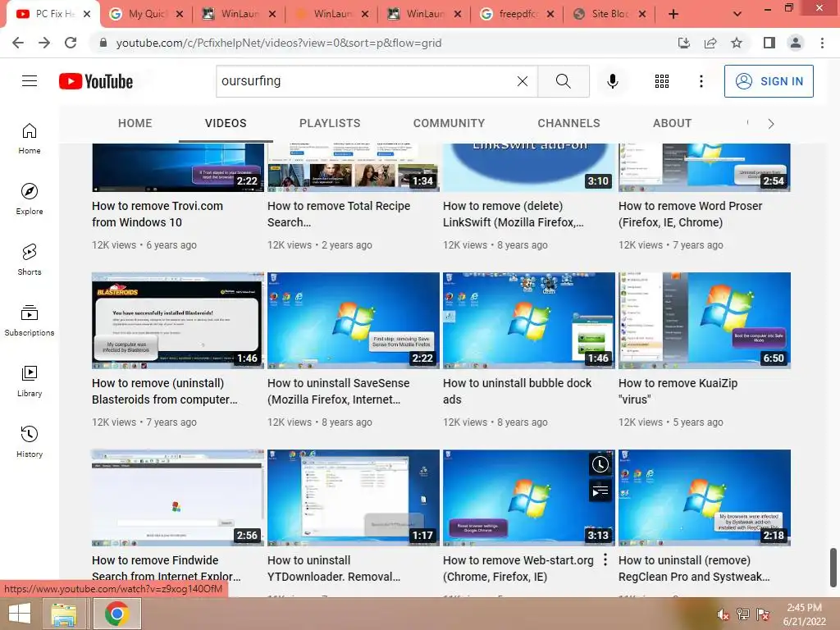Open 'How to remove Total Recipe Search' title
Screen dimensions: 840x630
pyautogui.click(x=339, y=214)
